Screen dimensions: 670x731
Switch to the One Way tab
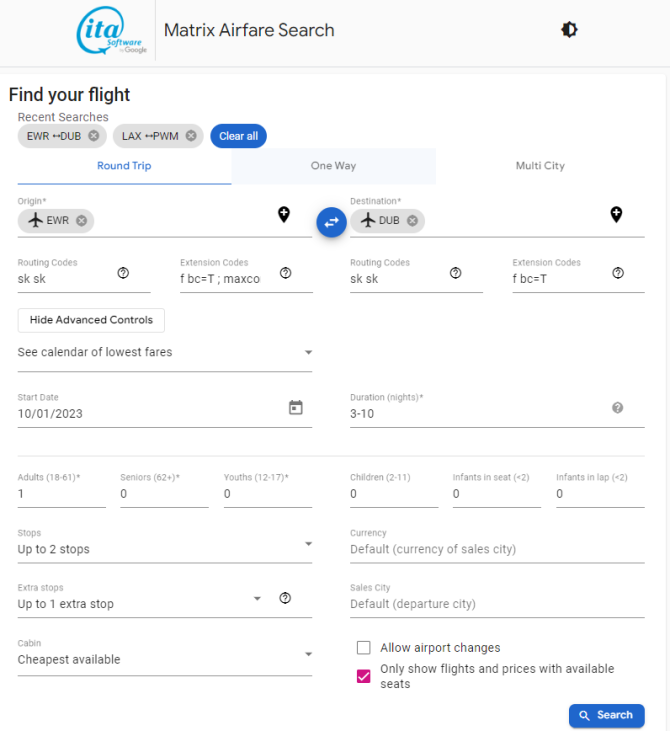coord(333,166)
